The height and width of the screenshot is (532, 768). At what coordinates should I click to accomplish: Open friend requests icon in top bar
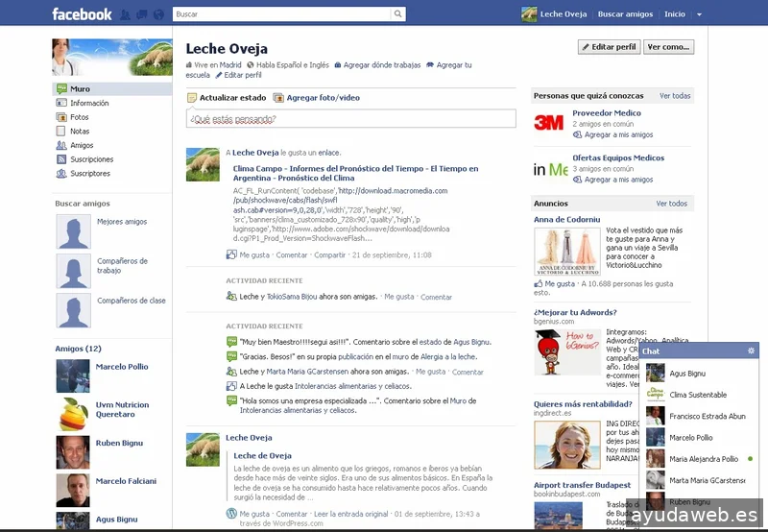pos(128,14)
